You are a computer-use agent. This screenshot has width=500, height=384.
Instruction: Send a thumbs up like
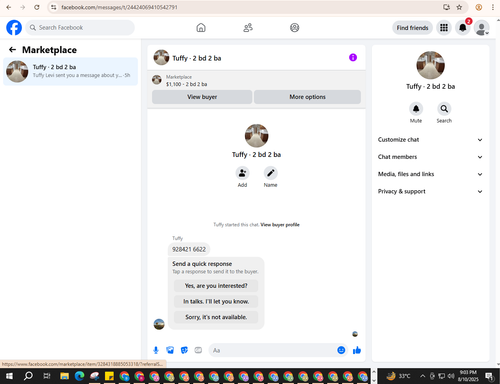pos(357,350)
